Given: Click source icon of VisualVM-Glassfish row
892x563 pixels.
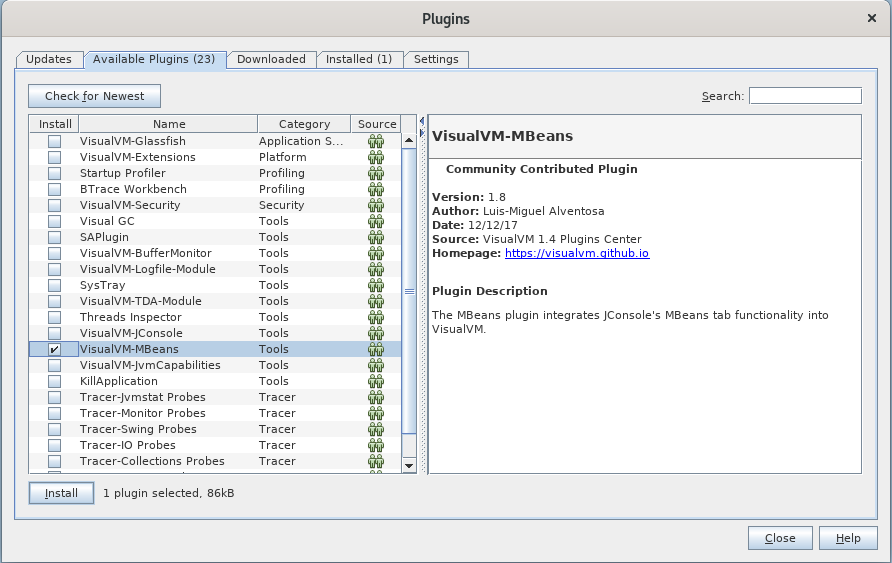Looking at the screenshot, I should pyautogui.click(x=376, y=141).
